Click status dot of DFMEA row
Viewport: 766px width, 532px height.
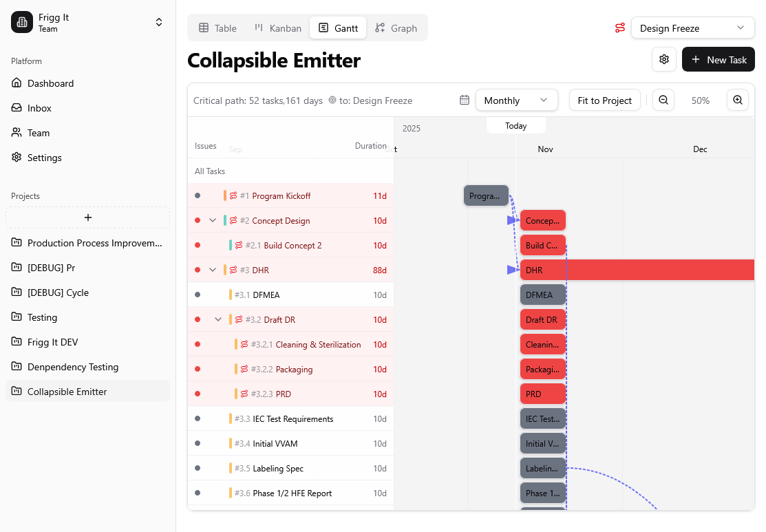coord(198,295)
